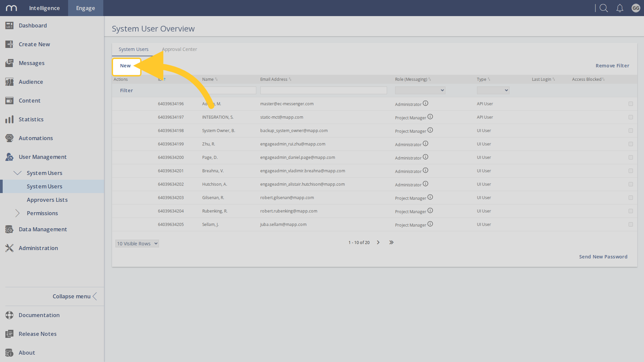The height and width of the screenshot is (362, 644).
Task: Open the Content sidebar icon
Action: (9, 101)
